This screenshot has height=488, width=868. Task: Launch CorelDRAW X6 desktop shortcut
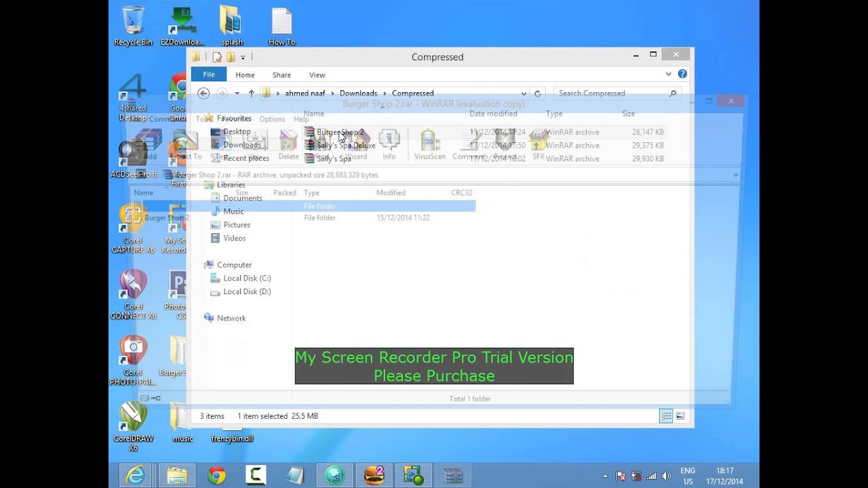point(133,427)
